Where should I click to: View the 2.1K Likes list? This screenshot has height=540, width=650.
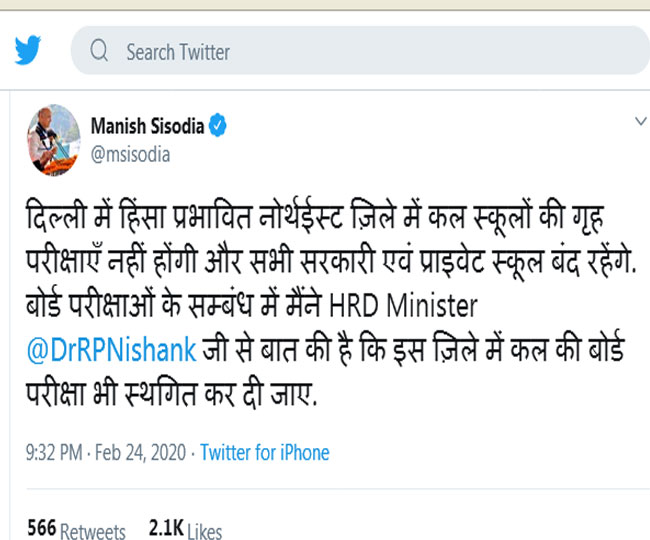(184, 528)
